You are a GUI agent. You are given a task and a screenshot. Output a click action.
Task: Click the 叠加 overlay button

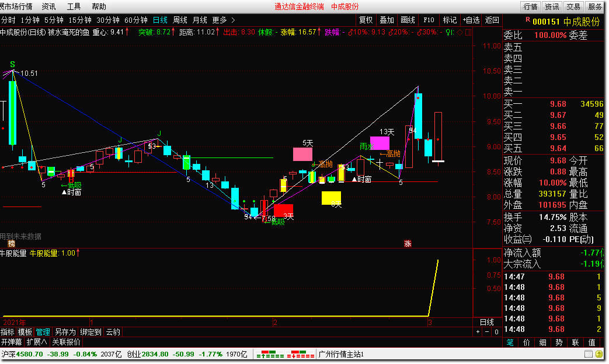coord(387,20)
